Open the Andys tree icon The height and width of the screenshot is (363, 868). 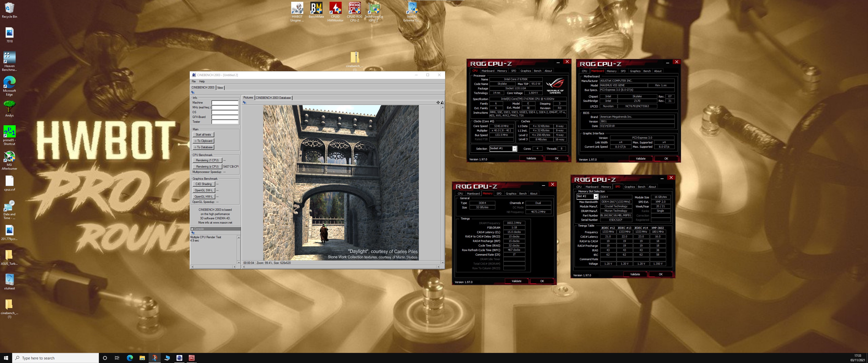pyautogui.click(x=9, y=109)
